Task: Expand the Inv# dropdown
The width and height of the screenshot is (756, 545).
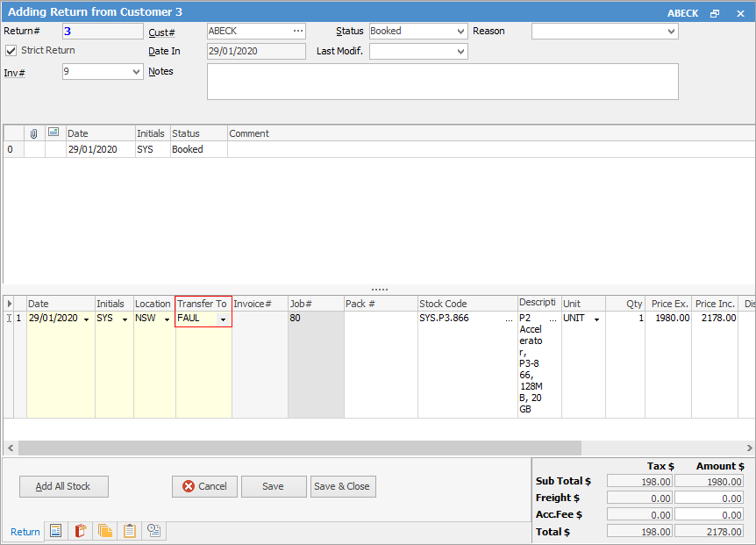Action: click(x=136, y=73)
